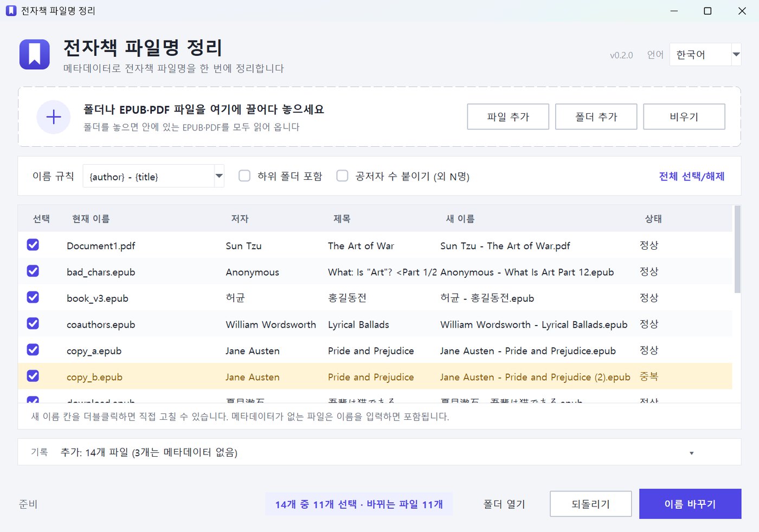Toggle checkbox for Document1.pdf row
This screenshot has width=759, height=532.
[x=33, y=245]
